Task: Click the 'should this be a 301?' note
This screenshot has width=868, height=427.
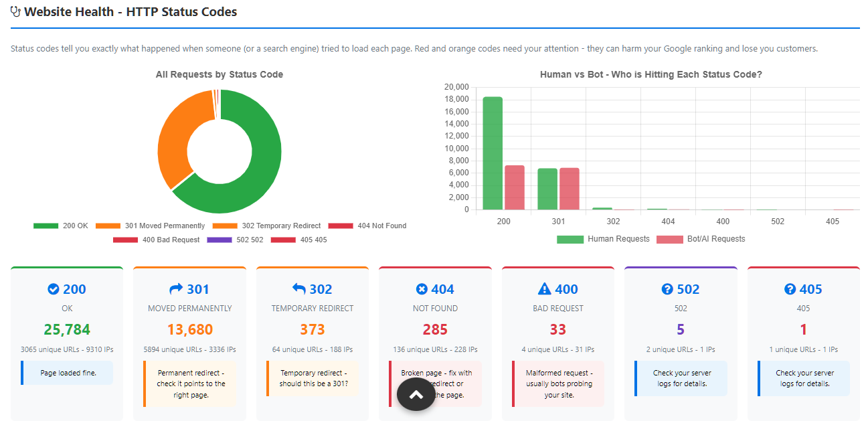Action: 313,378
